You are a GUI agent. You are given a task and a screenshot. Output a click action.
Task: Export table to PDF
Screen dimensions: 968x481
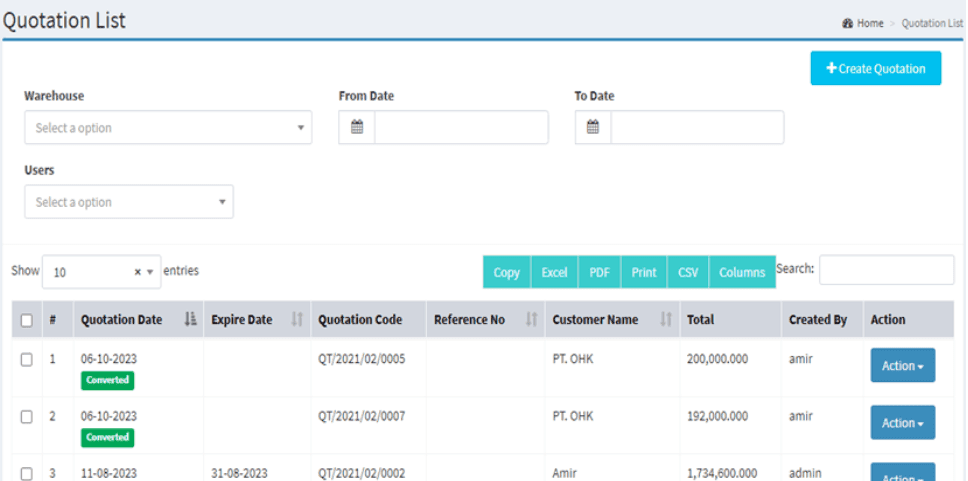(599, 272)
